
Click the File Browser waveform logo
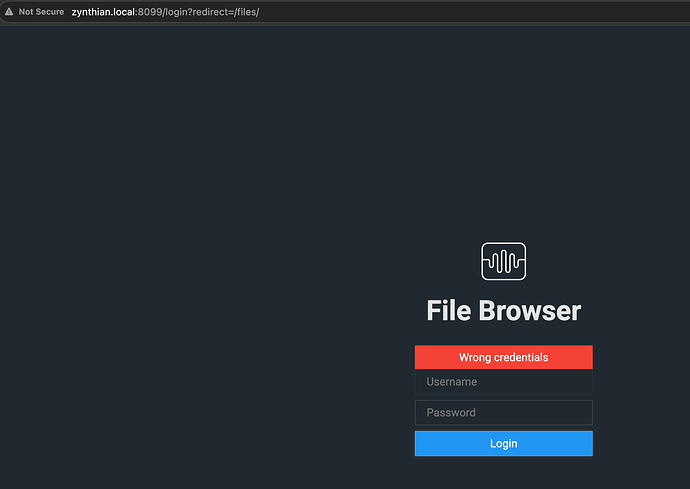tap(503, 261)
